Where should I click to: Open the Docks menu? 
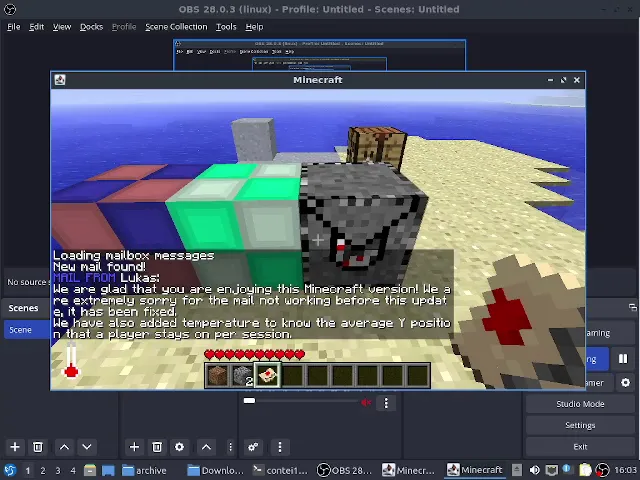pyautogui.click(x=91, y=27)
